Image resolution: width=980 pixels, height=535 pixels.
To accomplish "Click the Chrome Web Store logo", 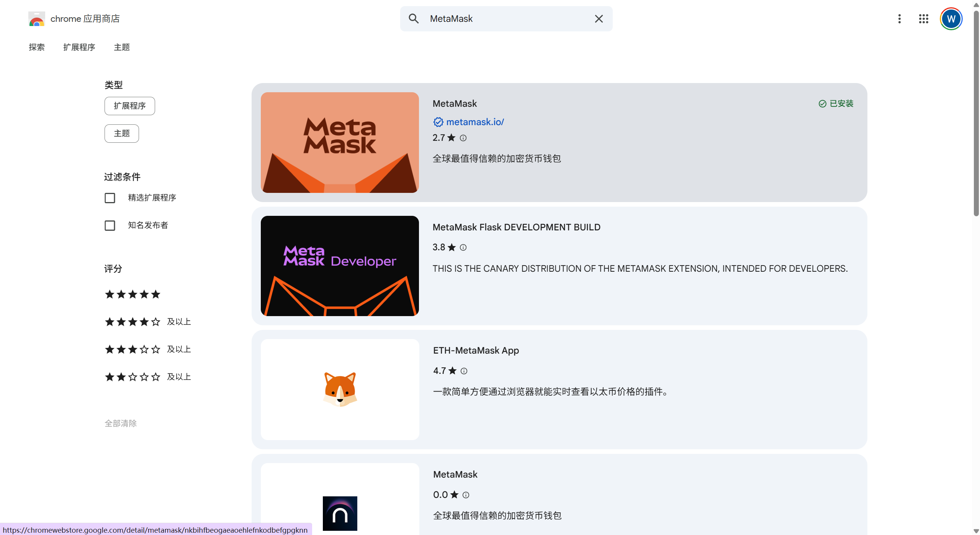I will coord(37,19).
